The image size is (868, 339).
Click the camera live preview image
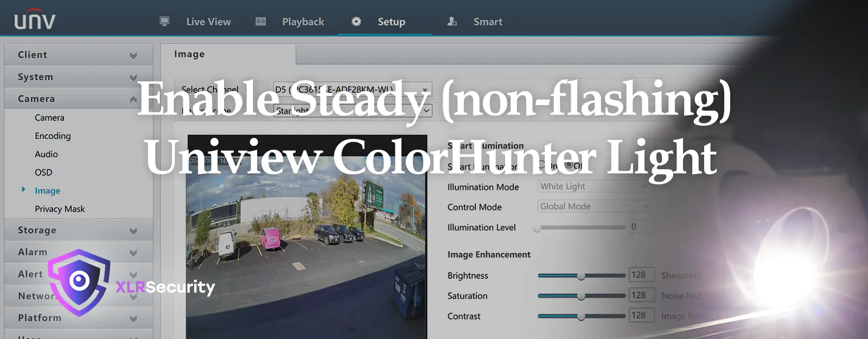pos(307,237)
